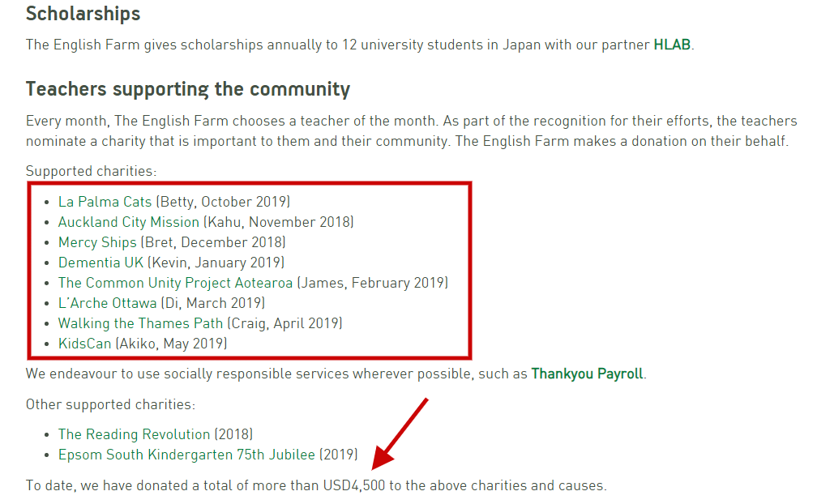This screenshot has width=817, height=504.
Task: Click the USD4,500 donation amount text
Action: point(353,486)
